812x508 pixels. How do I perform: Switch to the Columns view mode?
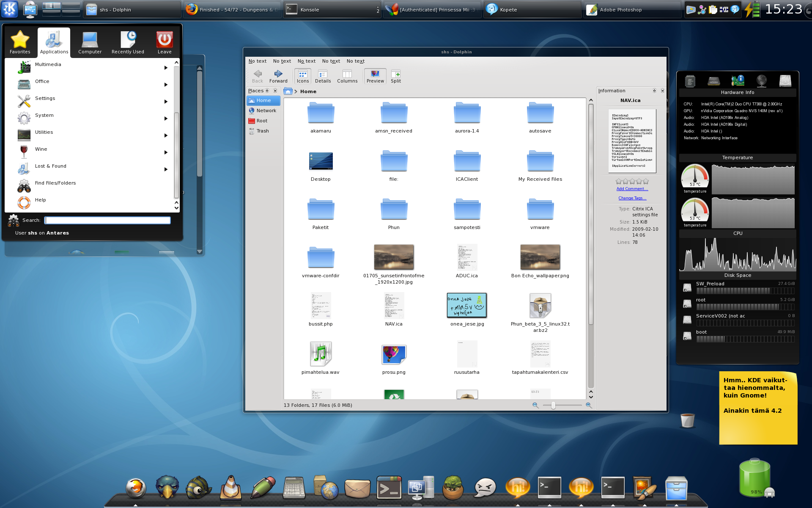347,76
